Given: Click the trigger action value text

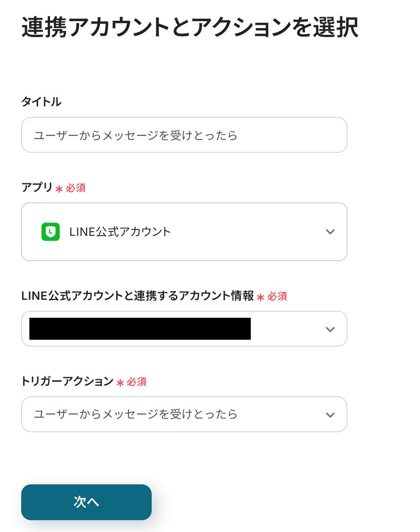Looking at the screenshot, I should 135,414.
